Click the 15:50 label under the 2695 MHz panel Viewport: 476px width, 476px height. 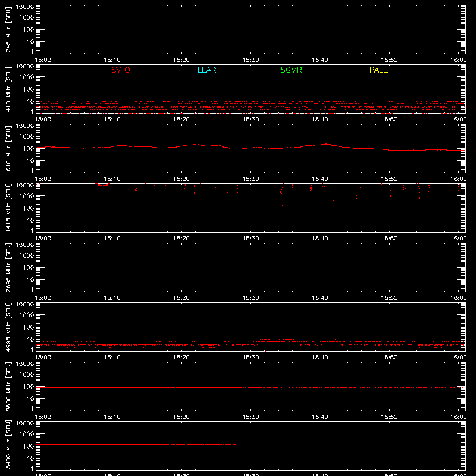pos(389,298)
